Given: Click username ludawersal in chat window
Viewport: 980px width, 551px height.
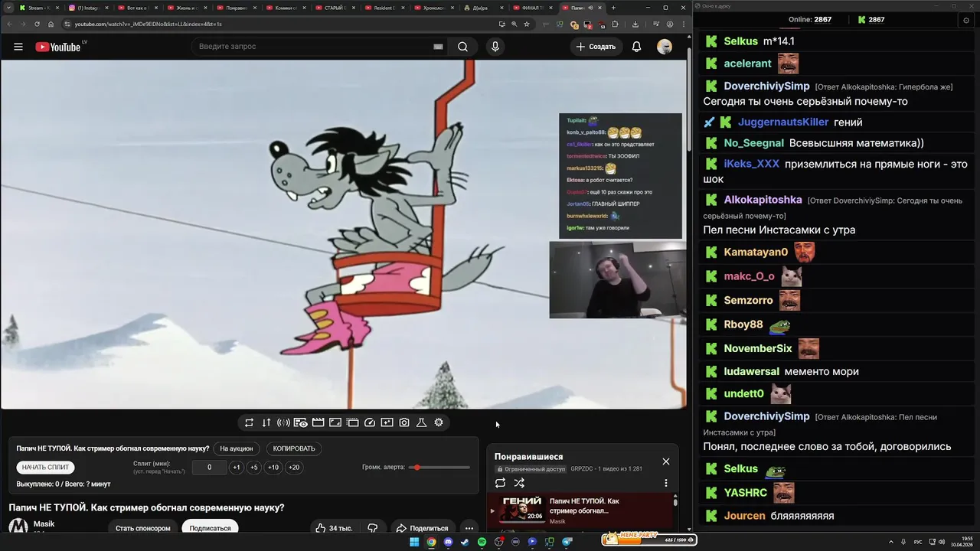Looking at the screenshot, I should [752, 371].
